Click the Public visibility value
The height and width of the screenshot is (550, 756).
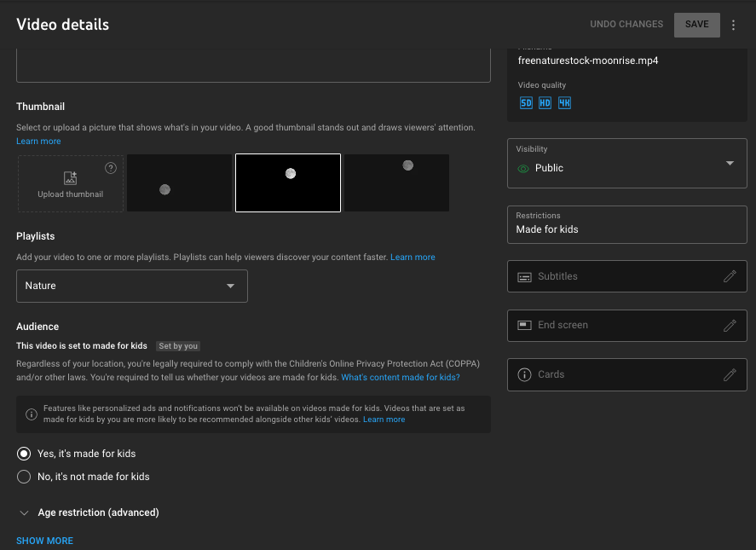549,168
